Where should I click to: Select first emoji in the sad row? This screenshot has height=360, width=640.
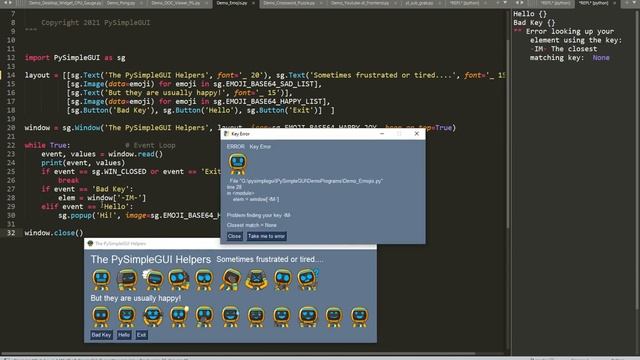[101, 280]
